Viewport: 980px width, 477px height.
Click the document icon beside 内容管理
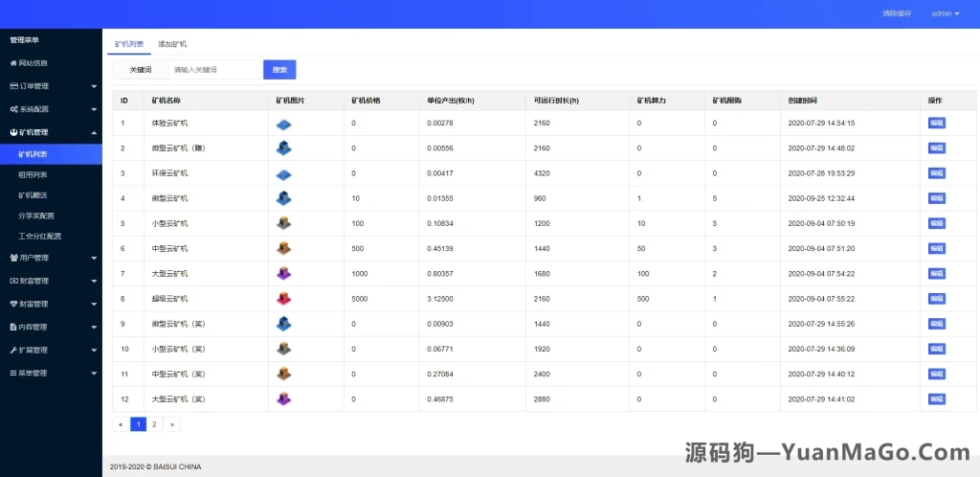[x=13, y=327]
